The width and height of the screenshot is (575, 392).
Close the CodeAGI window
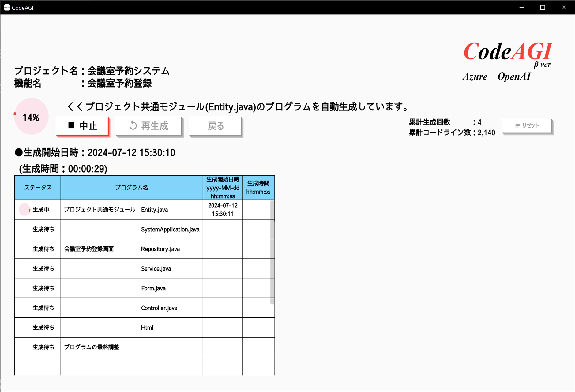pos(564,7)
